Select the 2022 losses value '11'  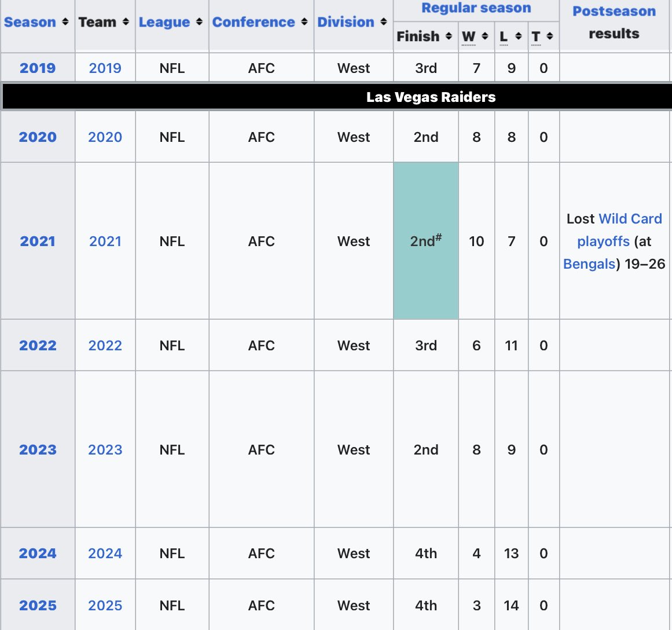click(511, 345)
